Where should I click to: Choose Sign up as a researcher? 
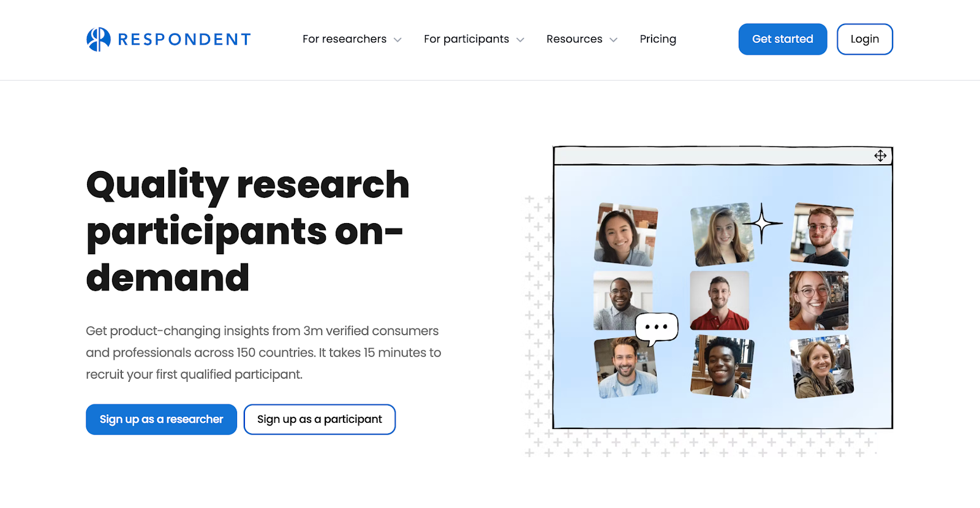tap(161, 419)
